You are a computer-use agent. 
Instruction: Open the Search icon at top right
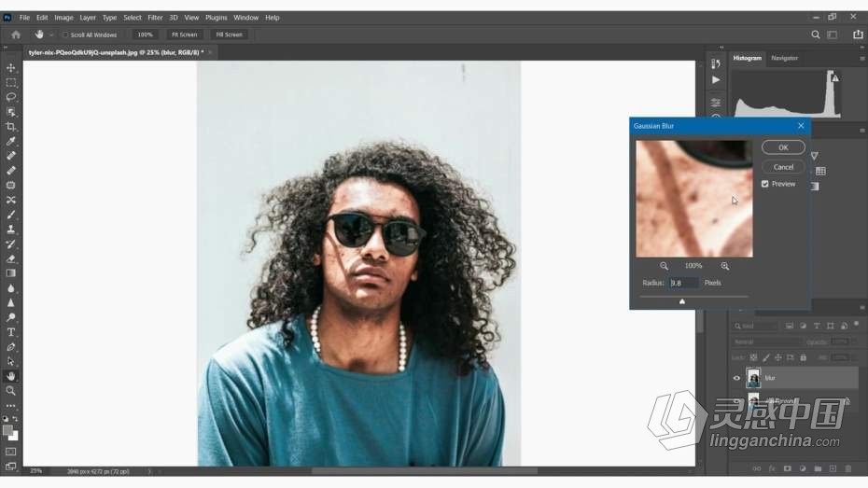click(816, 35)
